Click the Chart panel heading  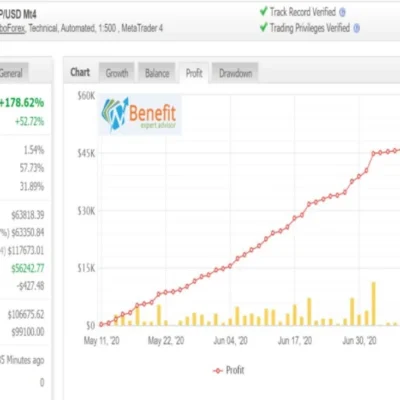tap(80, 72)
